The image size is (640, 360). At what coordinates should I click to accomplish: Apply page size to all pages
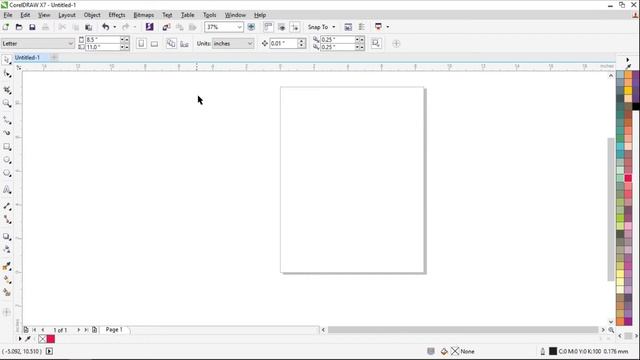[x=171, y=43]
